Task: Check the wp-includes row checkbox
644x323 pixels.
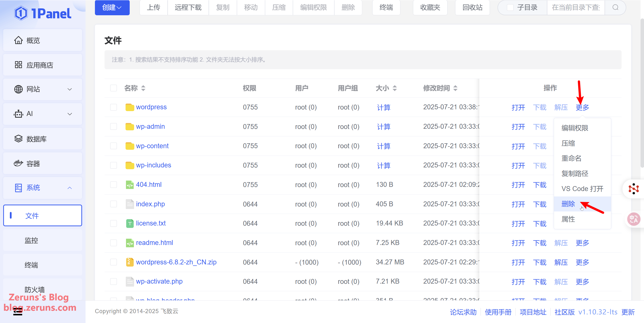Action: (x=113, y=165)
